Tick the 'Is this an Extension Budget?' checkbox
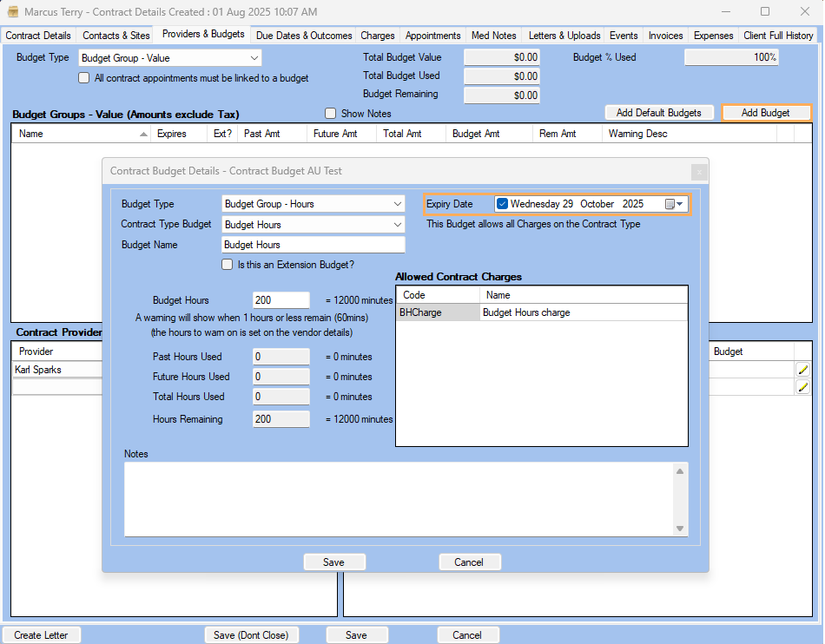The width and height of the screenshot is (825, 644). pos(228,265)
